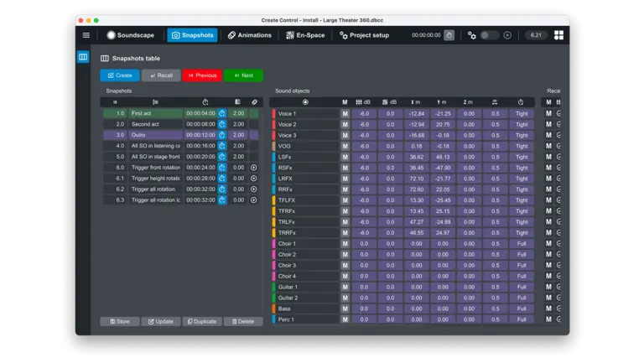
Task: Click the Recall button
Action: [x=161, y=75]
